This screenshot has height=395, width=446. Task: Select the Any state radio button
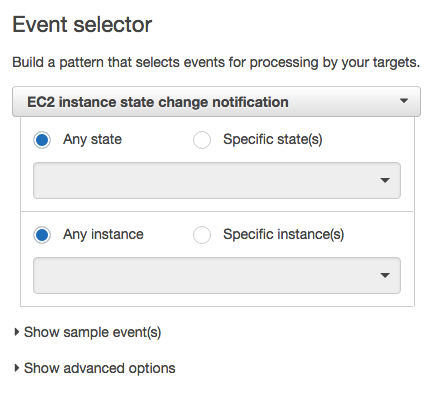[x=42, y=140]
